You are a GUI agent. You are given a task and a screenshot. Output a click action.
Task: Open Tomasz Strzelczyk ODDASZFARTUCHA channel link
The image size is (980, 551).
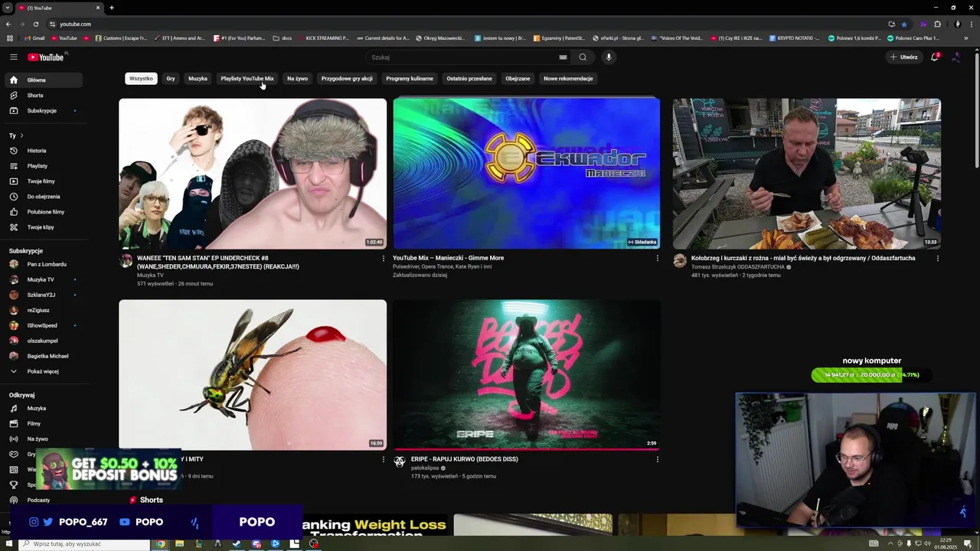click(x=737, y=267)
